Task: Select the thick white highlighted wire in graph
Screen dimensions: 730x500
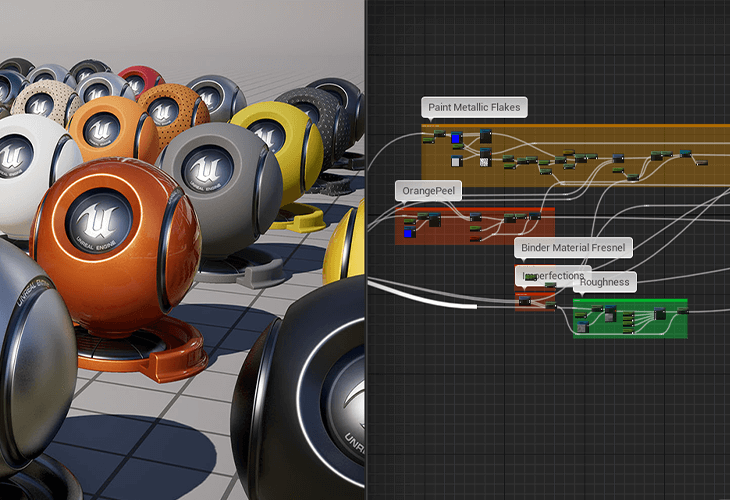Action: 422,295
